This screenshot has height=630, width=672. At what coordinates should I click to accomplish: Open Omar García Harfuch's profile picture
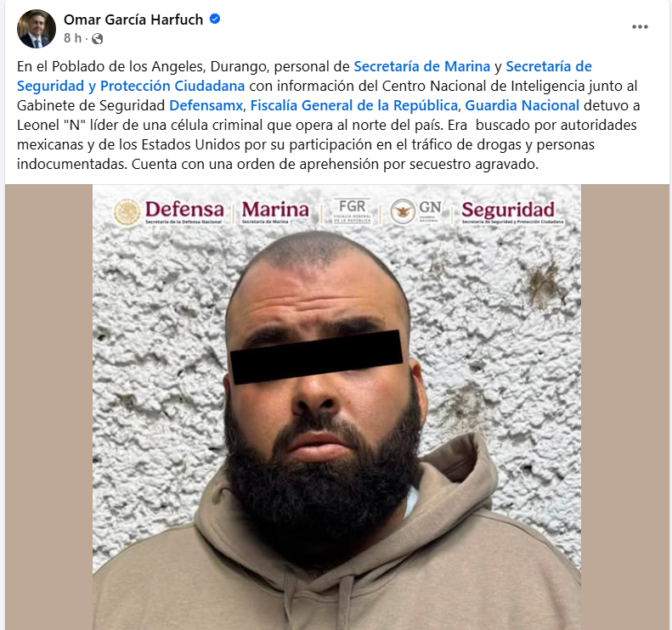point(37,29)
